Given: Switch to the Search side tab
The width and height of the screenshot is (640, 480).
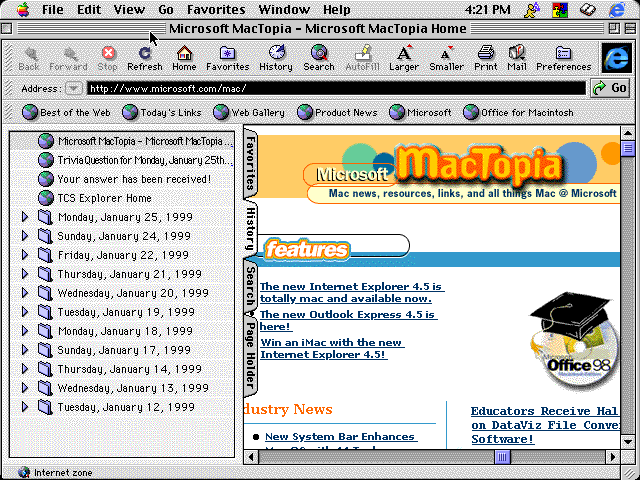Looking at the screenshot, I should pos(250,287).
